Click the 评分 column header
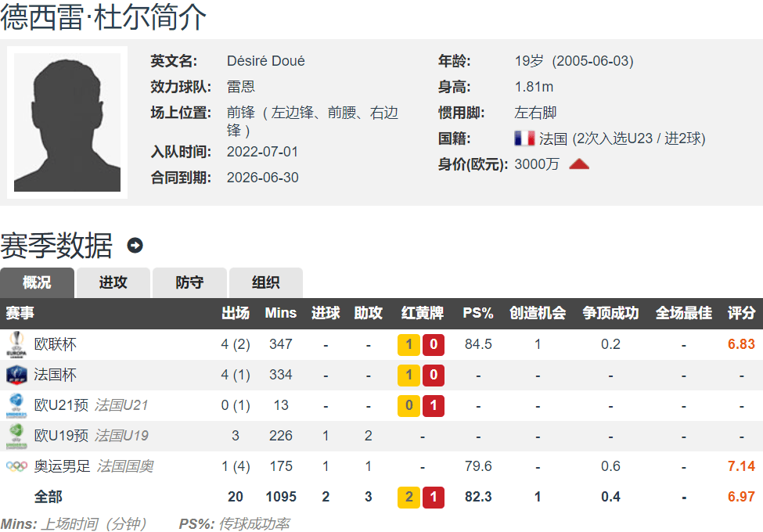The width and height of the screenshot is (763, 532). [741, 313]
